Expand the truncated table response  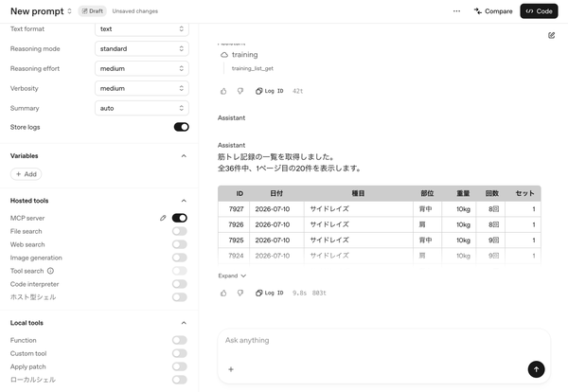[232, 276]
